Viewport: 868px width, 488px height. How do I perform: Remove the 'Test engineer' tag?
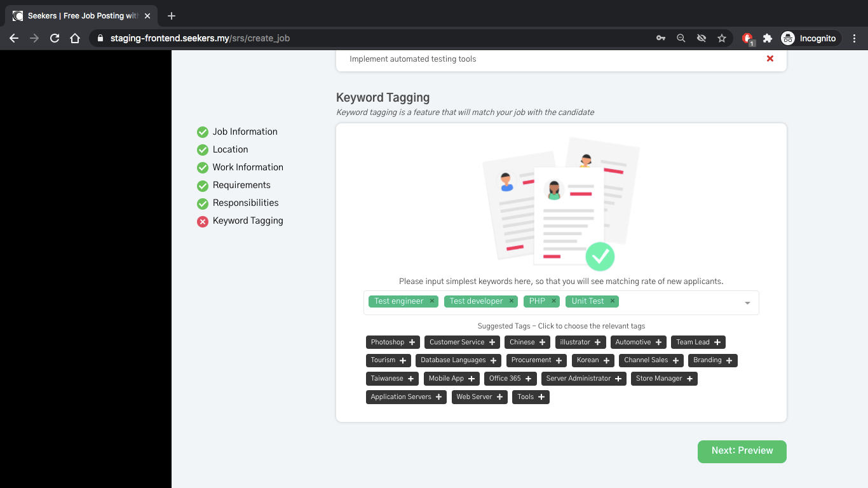[x=432, y=301]
